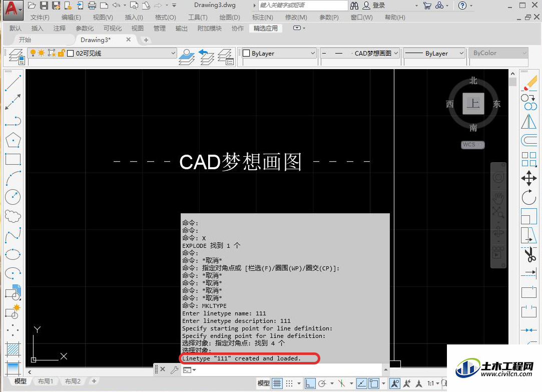This screenshot has height=392, width=542.
Task: Select the Ellipse tool
Action: pos(13,254)
